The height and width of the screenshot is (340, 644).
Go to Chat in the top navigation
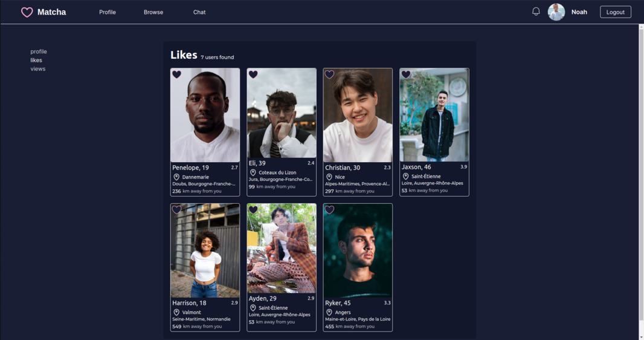199,12
